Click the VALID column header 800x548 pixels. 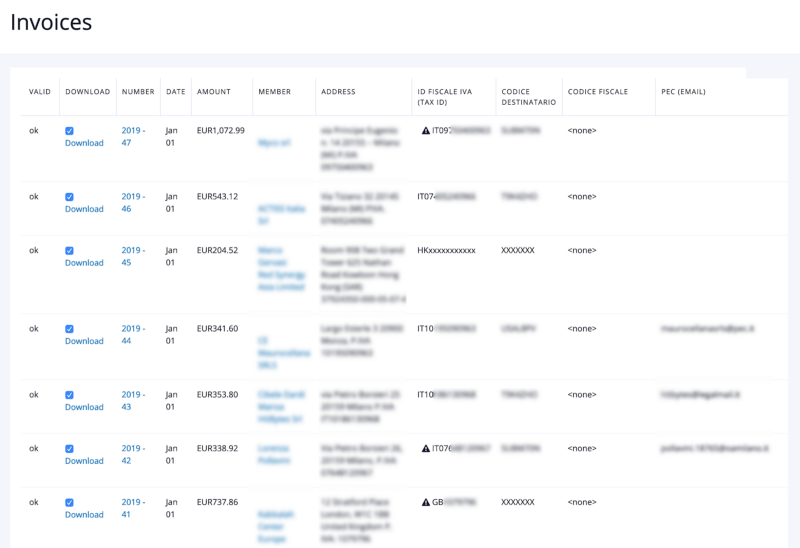(40, 92)
